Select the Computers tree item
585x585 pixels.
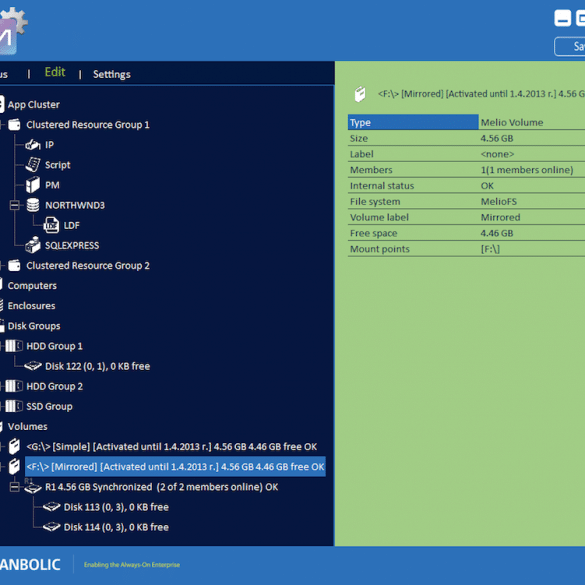(x=32, y=286)
